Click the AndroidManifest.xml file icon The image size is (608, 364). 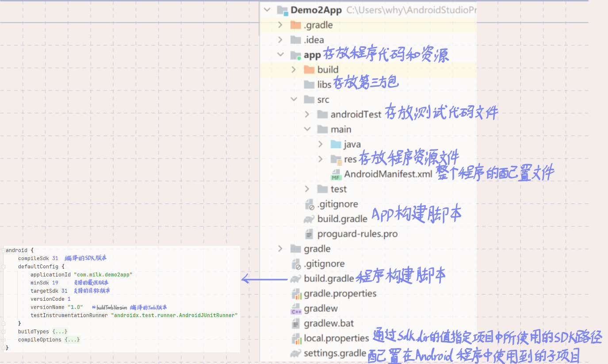click(336, 175)
